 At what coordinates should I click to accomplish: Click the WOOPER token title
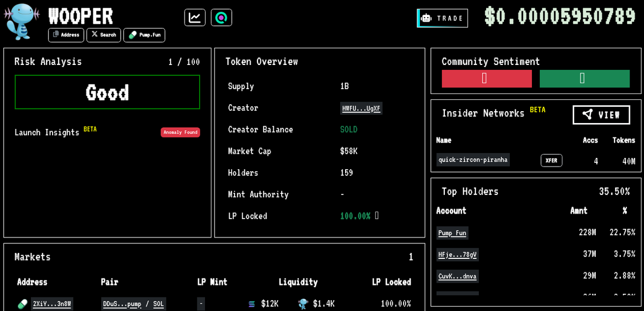coord(80,16)
